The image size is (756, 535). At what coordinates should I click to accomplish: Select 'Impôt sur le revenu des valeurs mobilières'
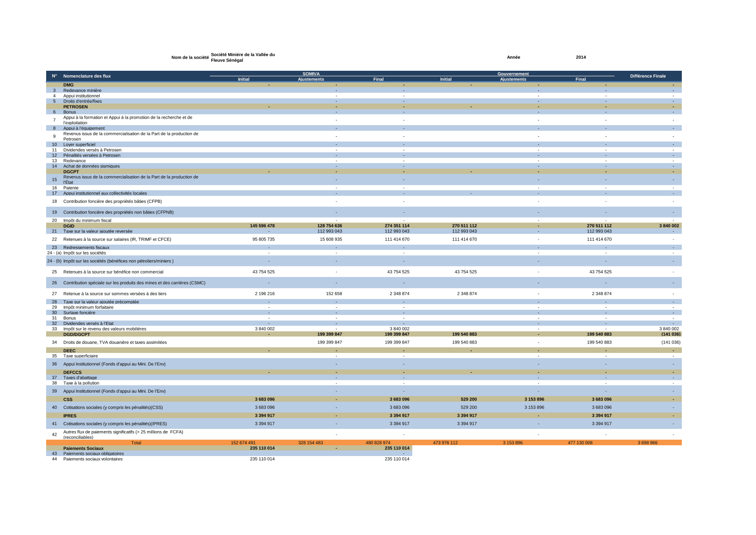pyautogui.click(x=105, y=329)
